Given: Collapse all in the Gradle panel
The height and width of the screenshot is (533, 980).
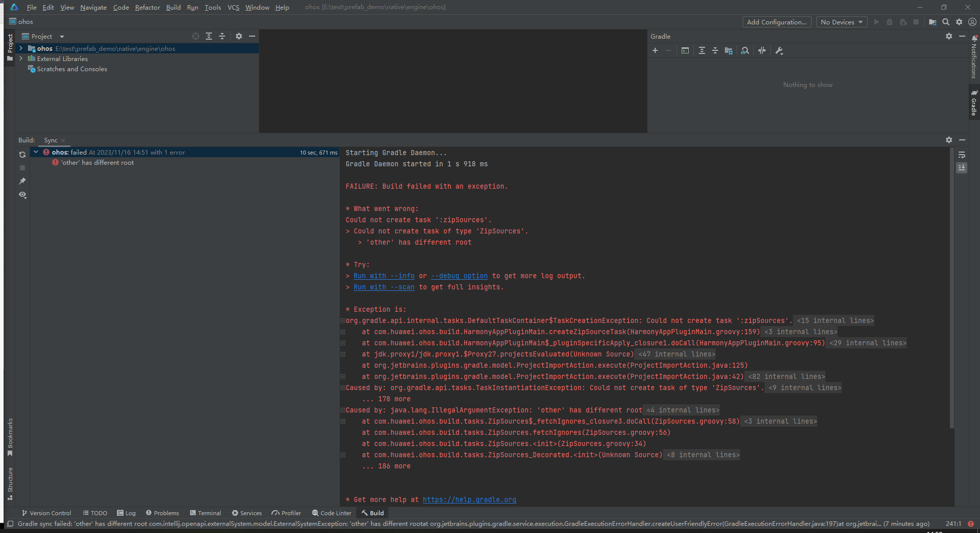Looking at the screenshot, I should 715,50.
